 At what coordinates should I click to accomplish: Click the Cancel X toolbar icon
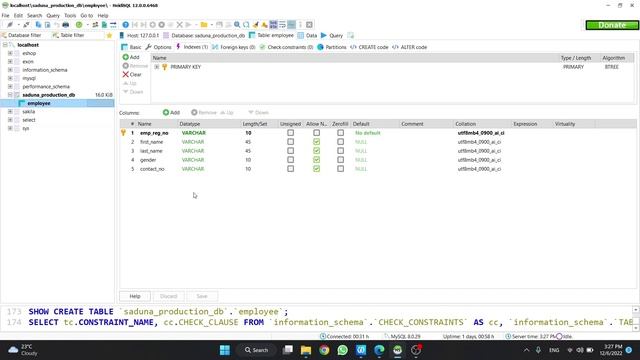(x=179, y=25)
